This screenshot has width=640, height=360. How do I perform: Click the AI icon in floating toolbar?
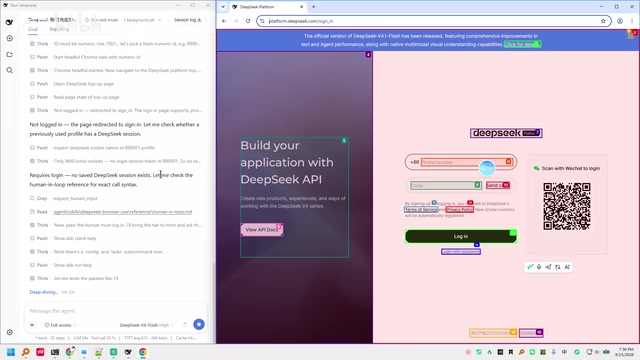(567, 267)
